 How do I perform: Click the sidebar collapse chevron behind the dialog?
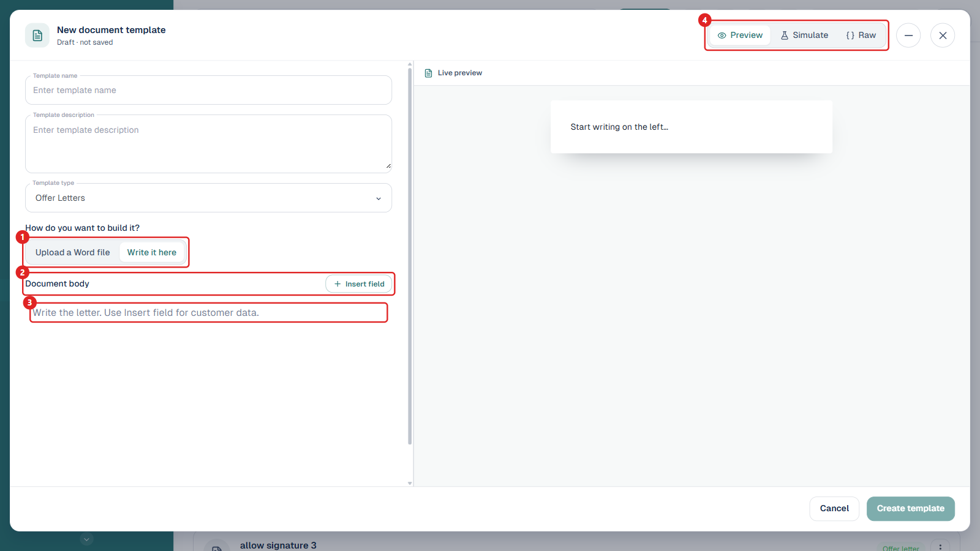(x=87, y=539)
